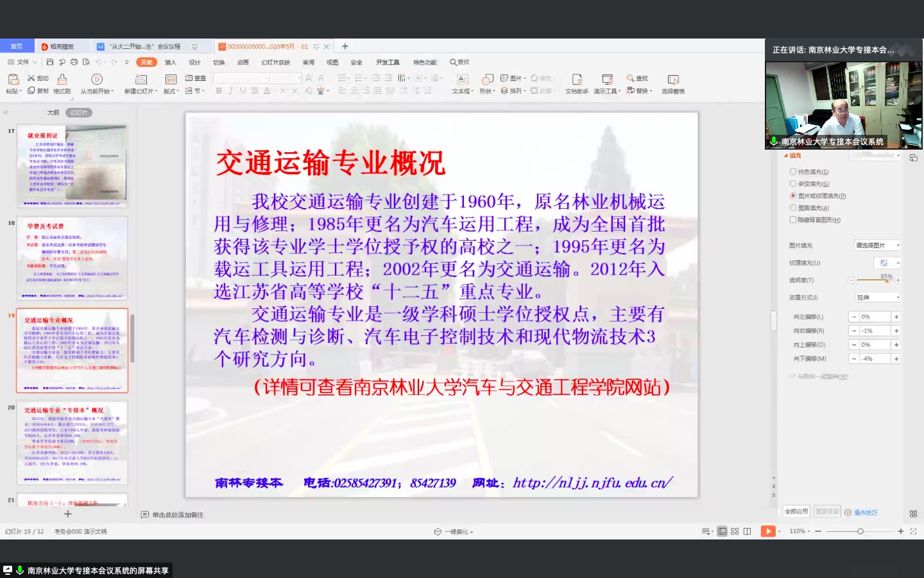Image resolution: width=924 pixels, height=578 pixels.
Task: Open the File (文件) menu dropdown
Action: [x=22, y=62]
